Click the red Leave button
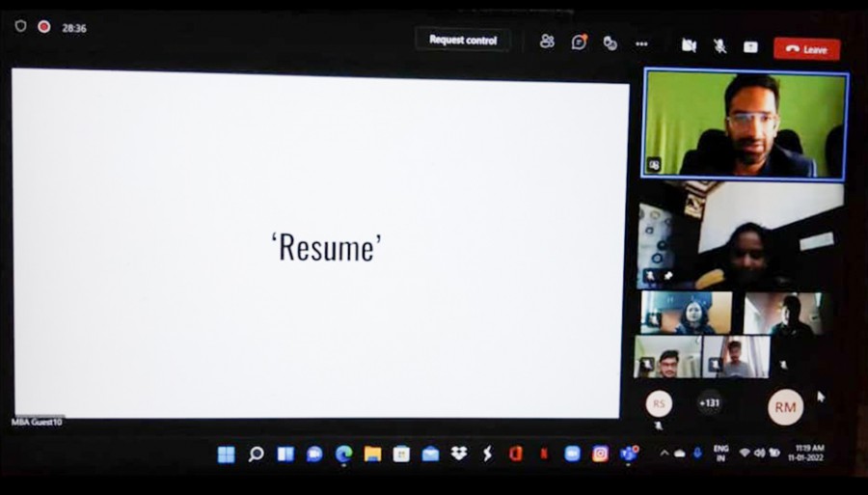The width and height of the screenshot is (868, 495). [806, 49]
